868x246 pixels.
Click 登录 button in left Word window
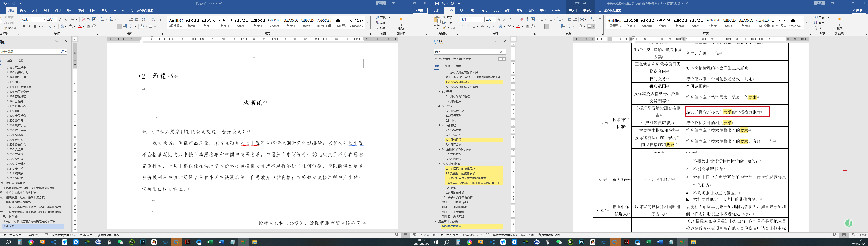[381, 3]
